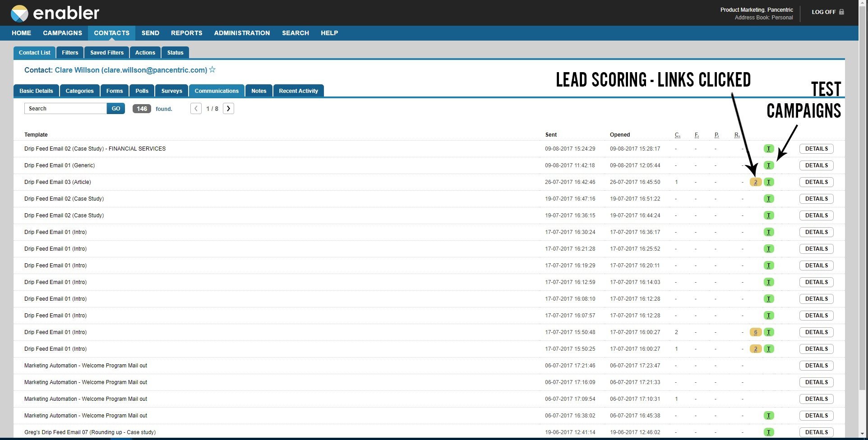Click the Enabler logo icon
868x440 pixels.
click(x=19, y=14)
